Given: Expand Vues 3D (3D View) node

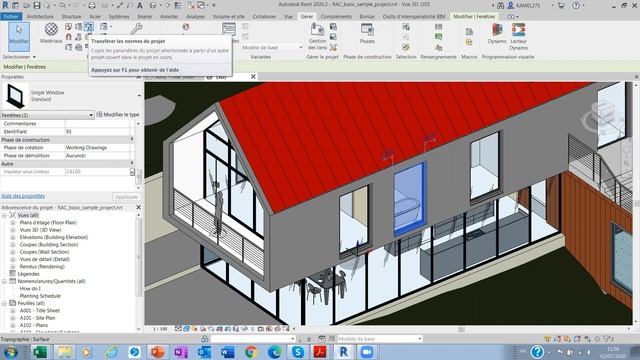Looking at the screenshot, I should click(x=13, y=230).
